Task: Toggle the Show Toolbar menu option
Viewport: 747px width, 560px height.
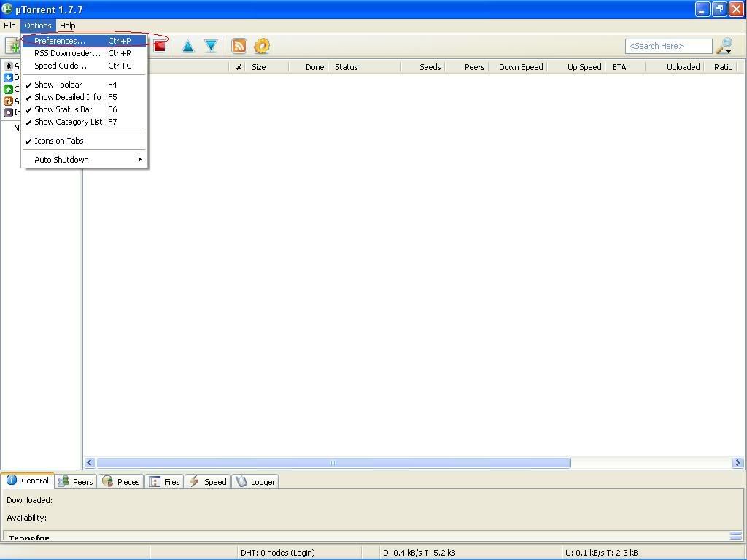Action: pyautogui.click(x=58, y=85)
